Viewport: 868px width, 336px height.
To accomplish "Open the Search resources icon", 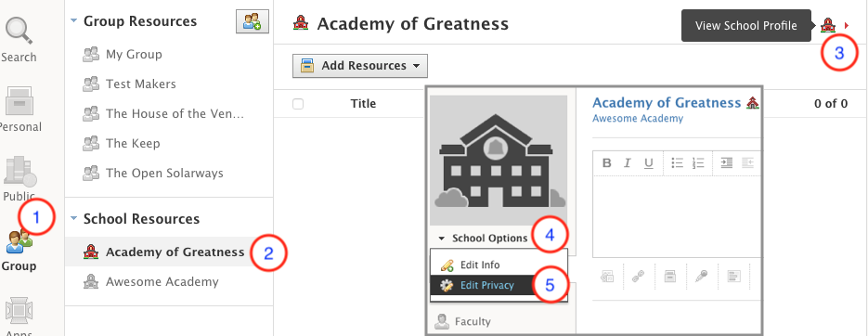I will click(19, 39).
